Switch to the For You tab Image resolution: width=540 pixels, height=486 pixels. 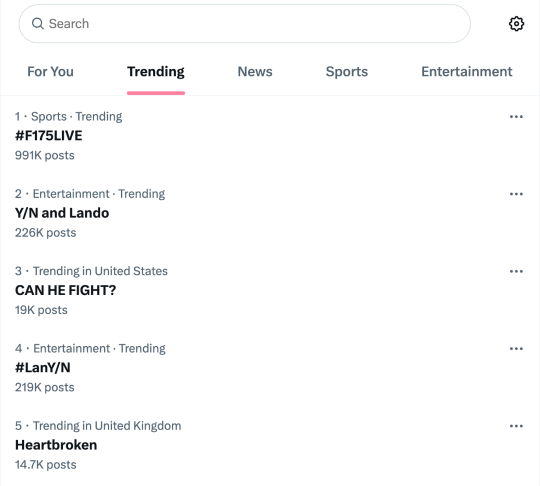[x=50, y=72]
